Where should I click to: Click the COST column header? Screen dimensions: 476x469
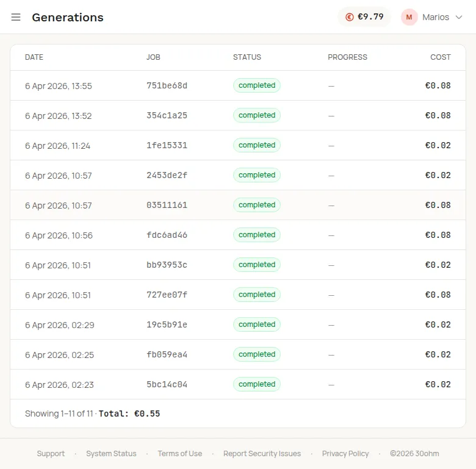(x=441, y=57)
